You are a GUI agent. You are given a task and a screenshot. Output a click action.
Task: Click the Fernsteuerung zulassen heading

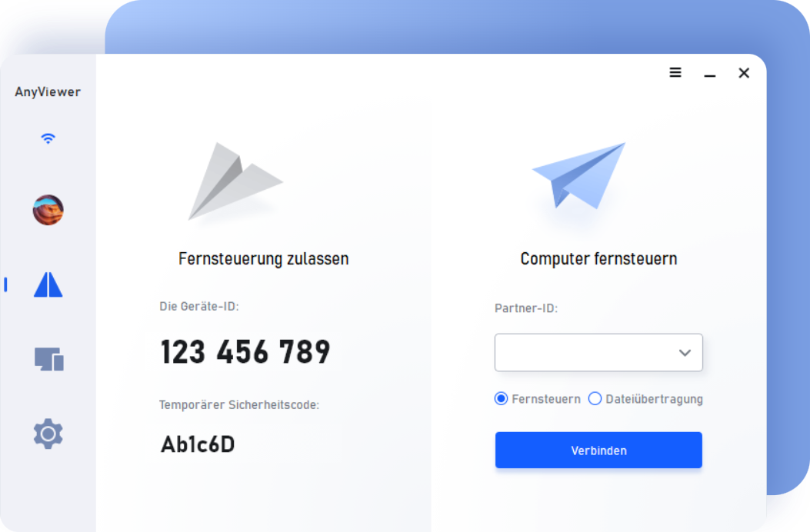263,258
